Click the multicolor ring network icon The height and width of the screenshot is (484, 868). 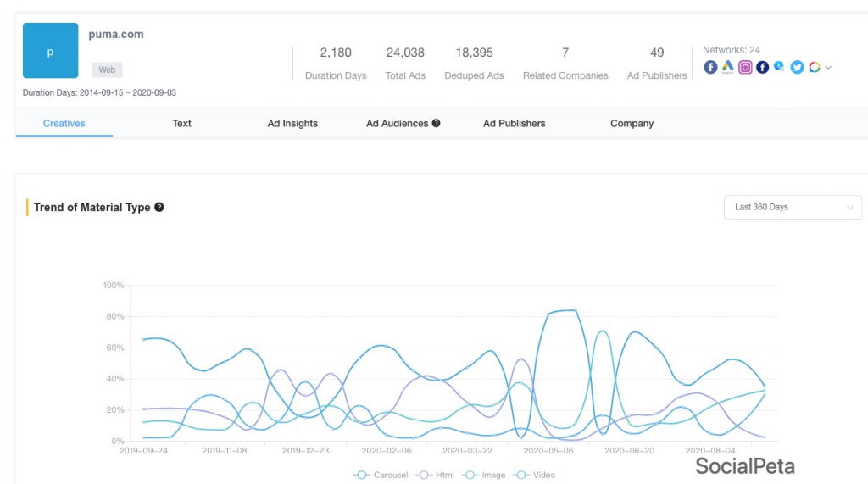point(815,67)
